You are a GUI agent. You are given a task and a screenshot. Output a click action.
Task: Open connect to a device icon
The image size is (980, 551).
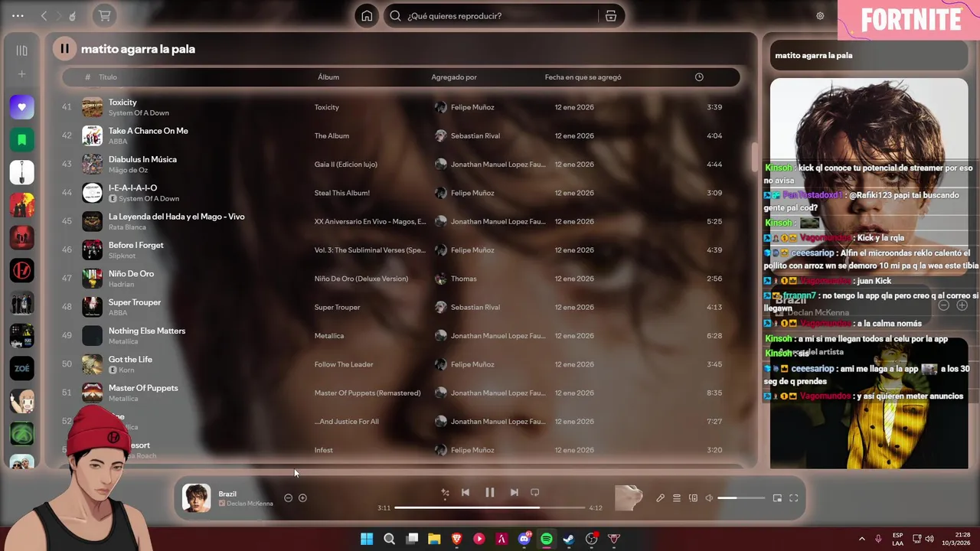coord(693,498)
